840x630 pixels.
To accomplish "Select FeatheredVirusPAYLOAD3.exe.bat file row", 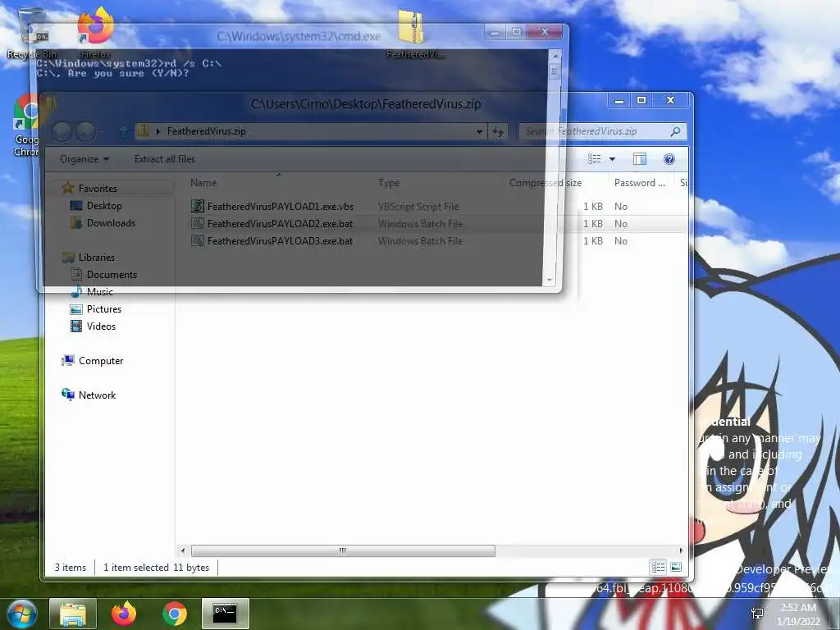I will click(438, 241).
